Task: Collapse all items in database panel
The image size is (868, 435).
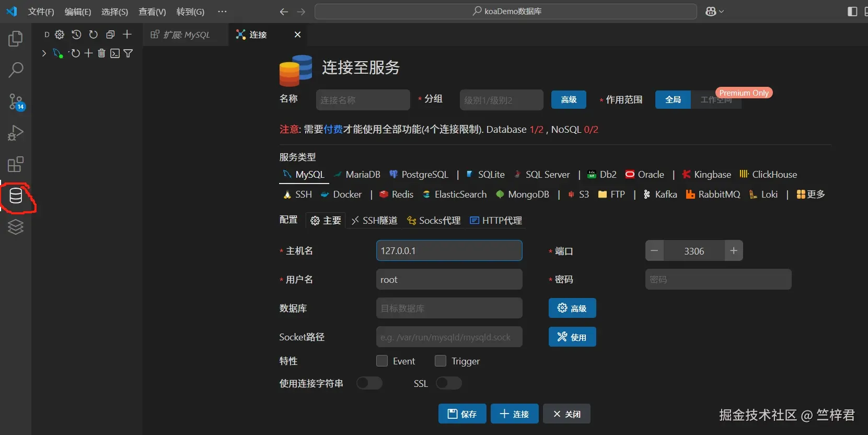Action: [x=110, y=35]
